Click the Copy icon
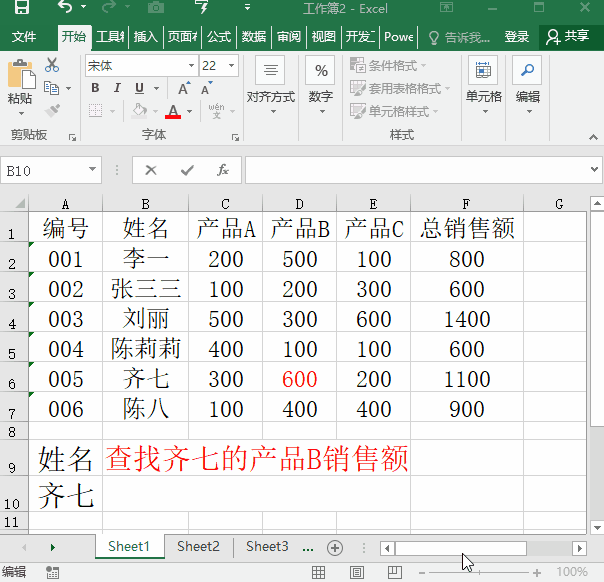Image resolution: width=604 pixels, height=582 pixels. (51, 88)
